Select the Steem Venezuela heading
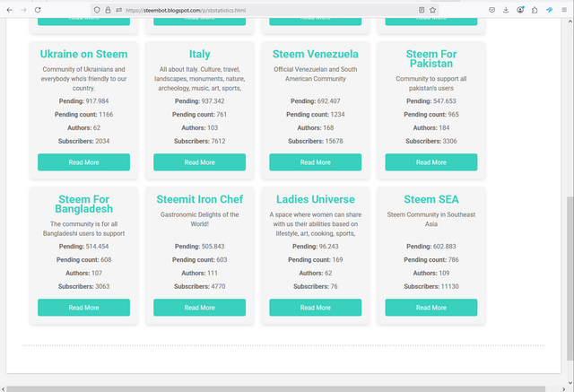 [316, 54]
